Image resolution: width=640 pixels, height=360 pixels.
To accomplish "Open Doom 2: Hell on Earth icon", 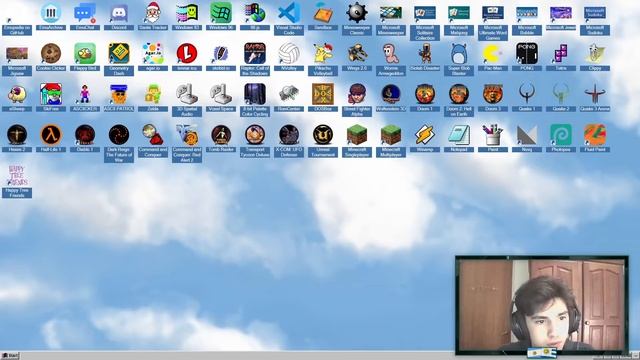I will click(x=459, y=94).
